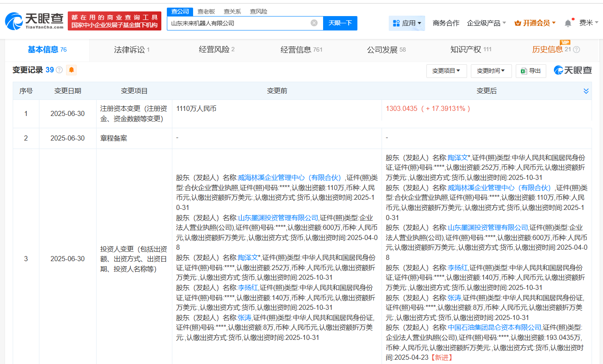Open 中国石油集团昆仑资本有限公司 shareholder link
Screen dimensions: 603x364
495,328
